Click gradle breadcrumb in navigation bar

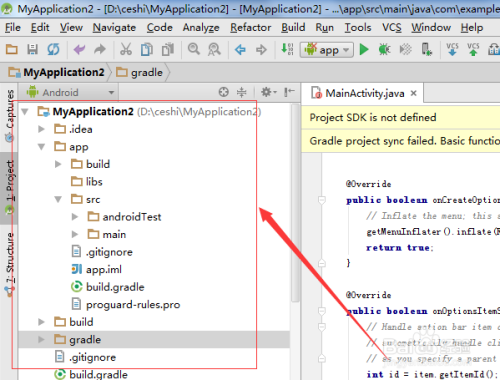pyautogui.click(x=139, y=72)
